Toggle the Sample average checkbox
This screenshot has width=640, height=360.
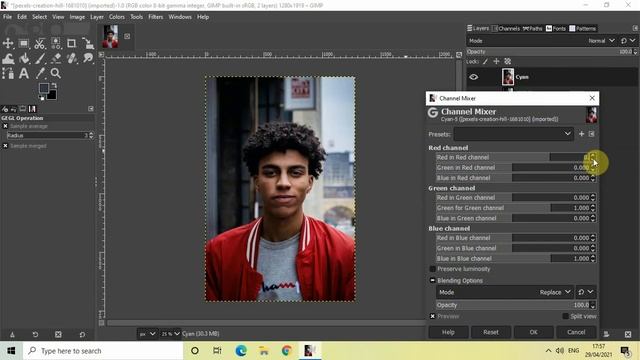coord(5,126)
